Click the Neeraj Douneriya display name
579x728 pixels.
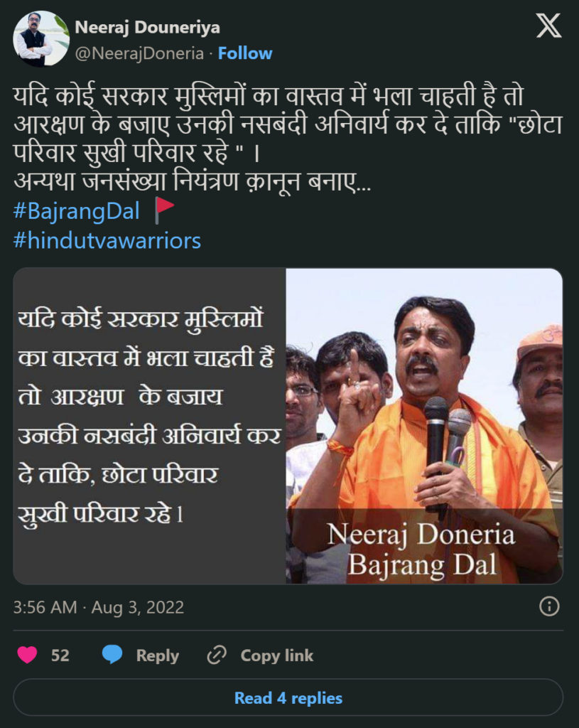(x=148, y=28)
